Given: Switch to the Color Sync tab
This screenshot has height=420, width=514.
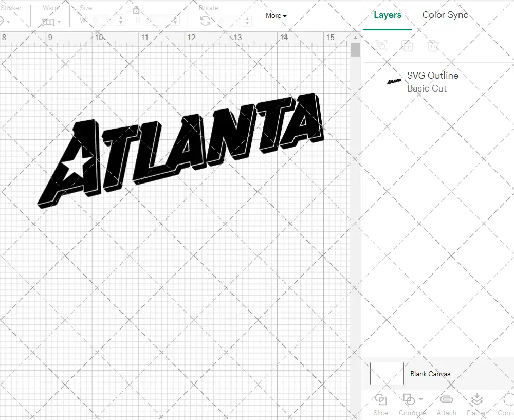Looking at the screenshot, I should coord(445,15).
